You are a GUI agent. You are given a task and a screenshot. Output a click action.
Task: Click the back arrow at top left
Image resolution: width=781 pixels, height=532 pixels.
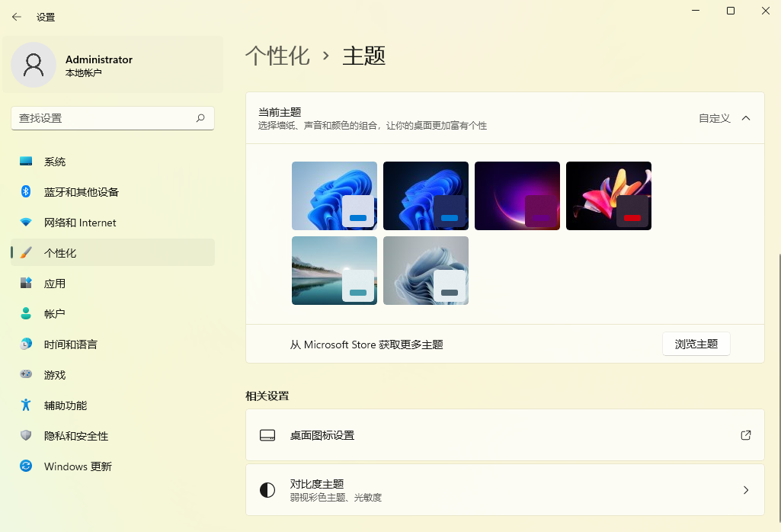pos(16,16)
